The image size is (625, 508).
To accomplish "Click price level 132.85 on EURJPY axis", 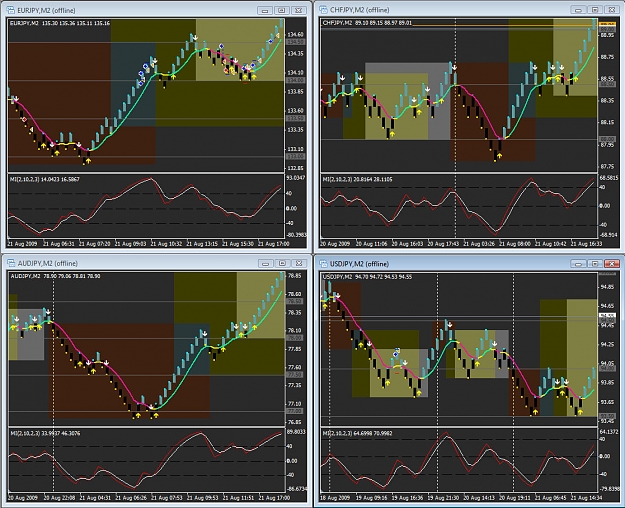I will [295, 168].
